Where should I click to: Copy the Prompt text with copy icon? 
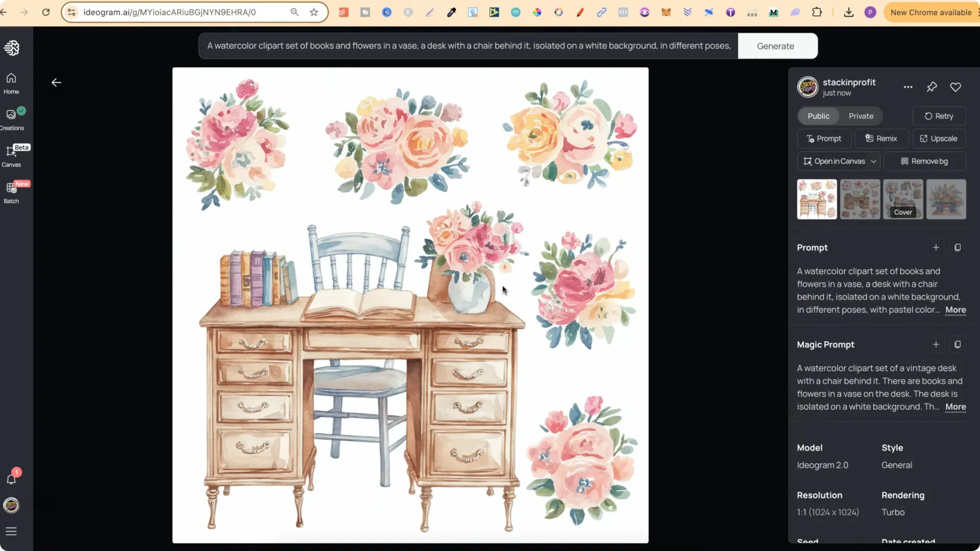[958, 247]
